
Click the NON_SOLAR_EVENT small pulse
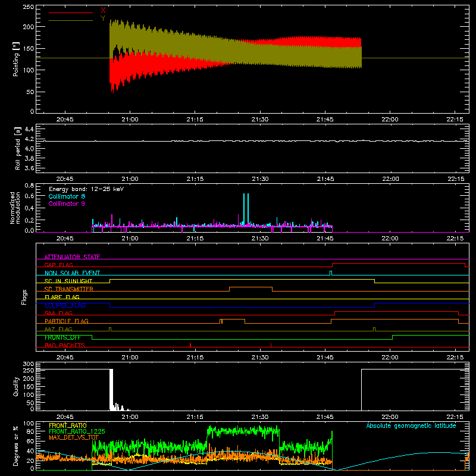click(331, 273)
